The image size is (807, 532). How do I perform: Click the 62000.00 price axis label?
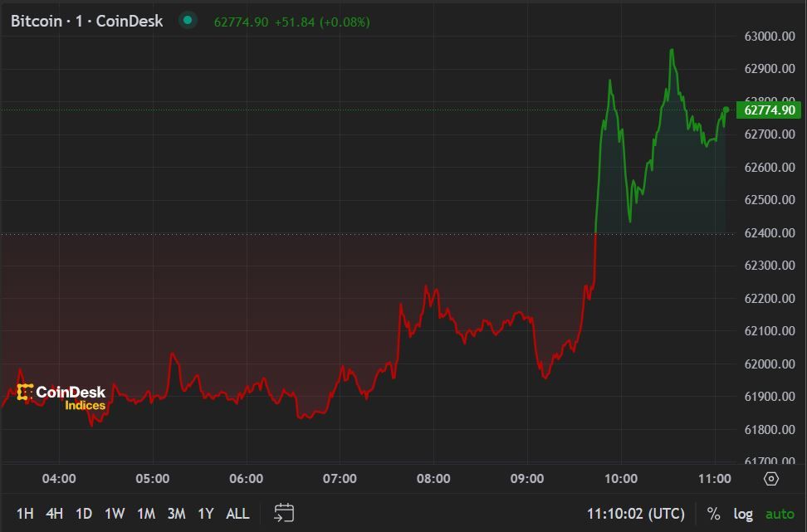click(770, 364)
